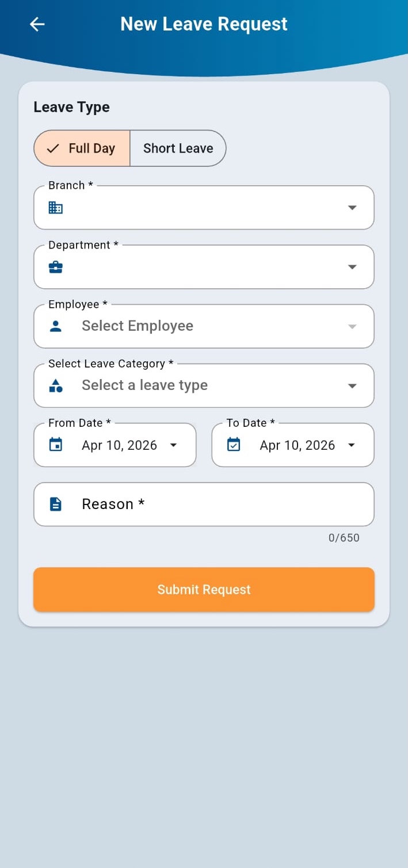The width and height of the screenshot is (408, 868).
Task: Tap the back arrow icon
Action: pos(37,24)
